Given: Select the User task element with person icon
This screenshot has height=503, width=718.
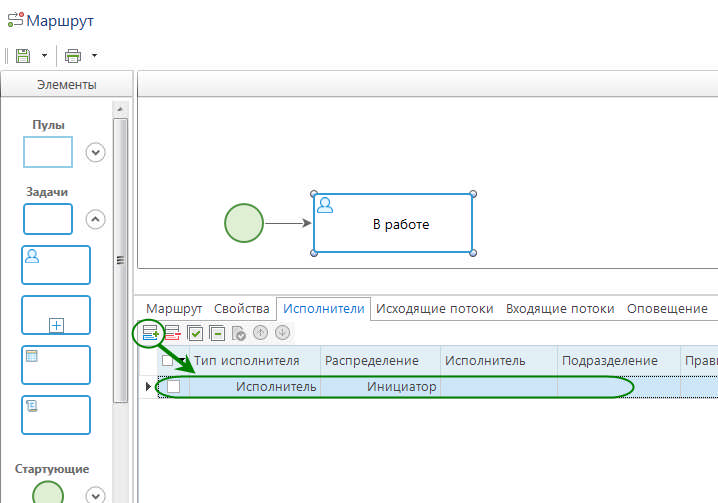Looking at the screenshot, I should [x=56, y=265].
